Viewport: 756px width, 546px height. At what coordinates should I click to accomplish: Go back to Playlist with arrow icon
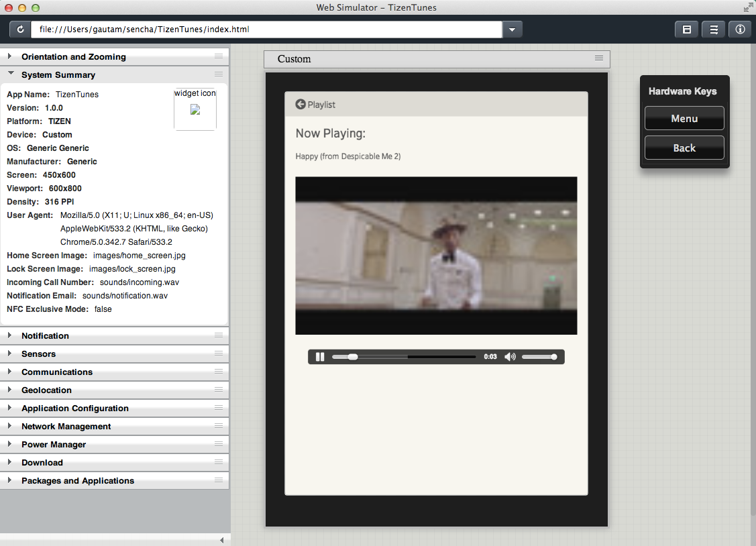click(301, 104)
